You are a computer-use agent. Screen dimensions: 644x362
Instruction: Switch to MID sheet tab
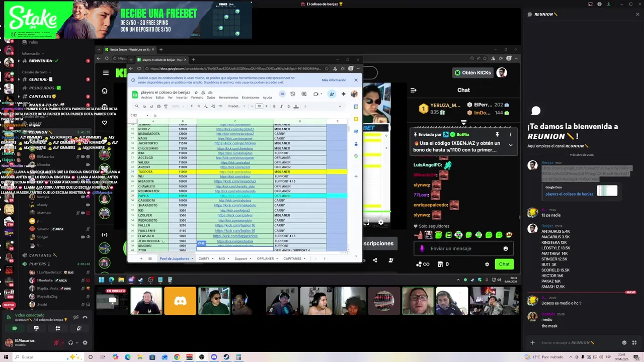[x=222, y=258]
